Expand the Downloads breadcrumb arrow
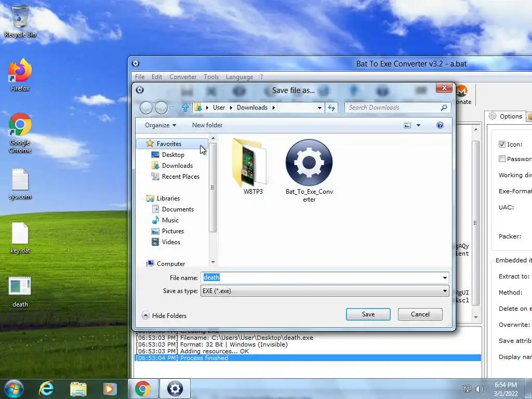This screenshot has width=532, height=399. coord(273,108)
